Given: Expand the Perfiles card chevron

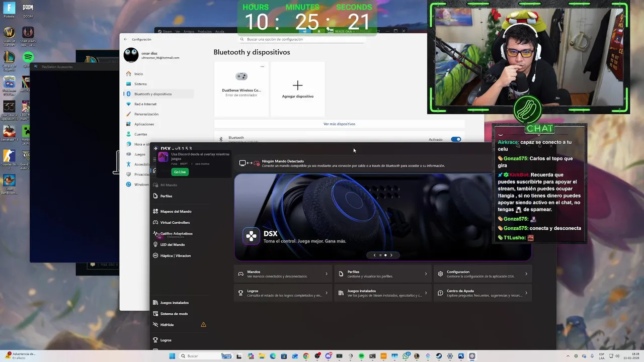Looking at the screenshot, I should coord(426,274).
